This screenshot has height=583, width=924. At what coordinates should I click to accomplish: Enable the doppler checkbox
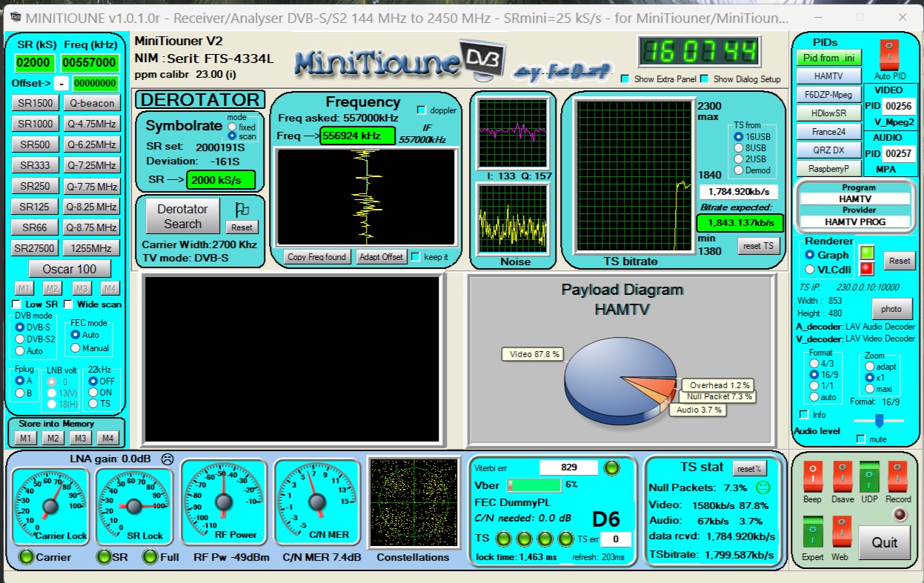[422, 110]
